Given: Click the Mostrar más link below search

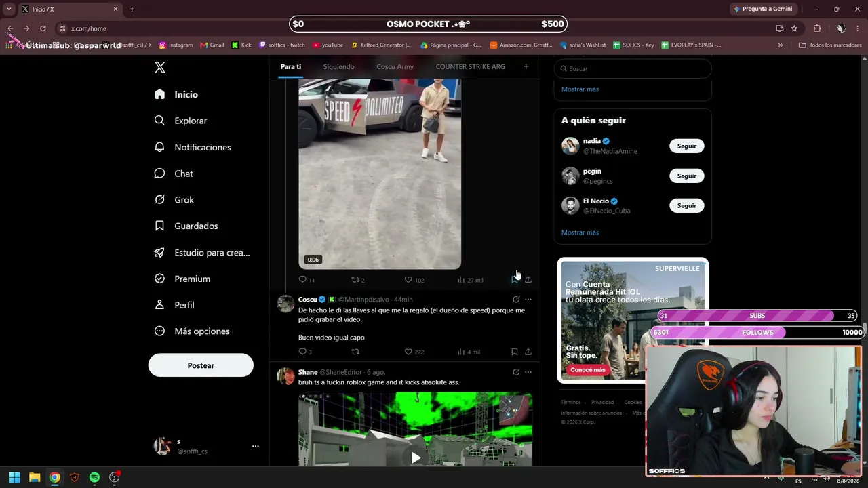Looking at the screenshot, I should click(580, 89).
